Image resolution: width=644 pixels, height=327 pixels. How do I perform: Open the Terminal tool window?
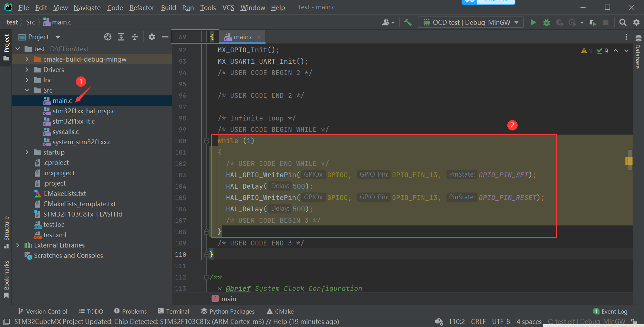174,312
